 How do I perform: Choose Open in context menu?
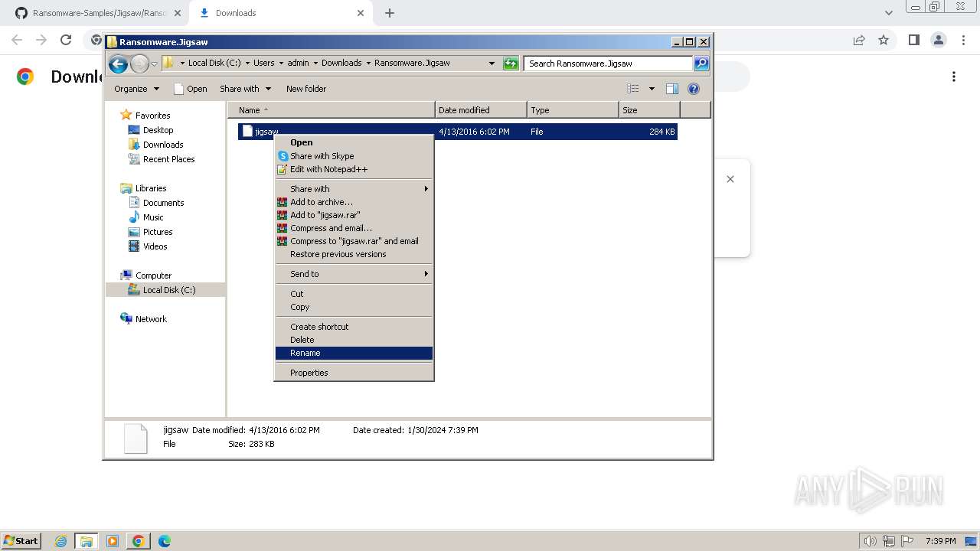coord(354,142)
